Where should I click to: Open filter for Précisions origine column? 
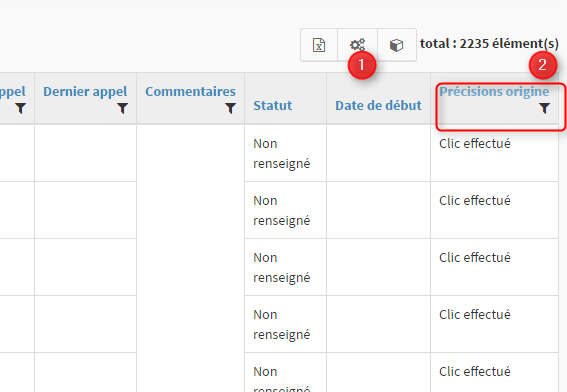(545, 108)
